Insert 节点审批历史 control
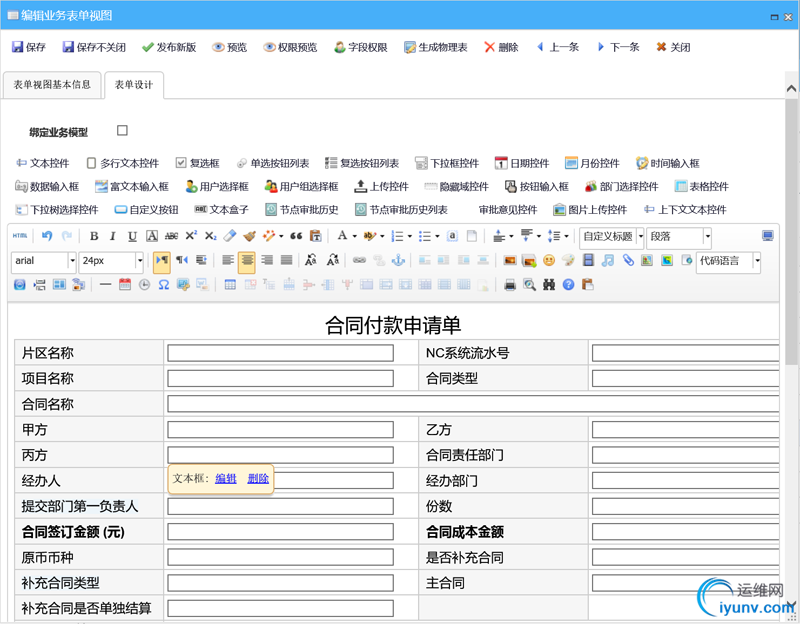800x624 pixels. point(302,210)
